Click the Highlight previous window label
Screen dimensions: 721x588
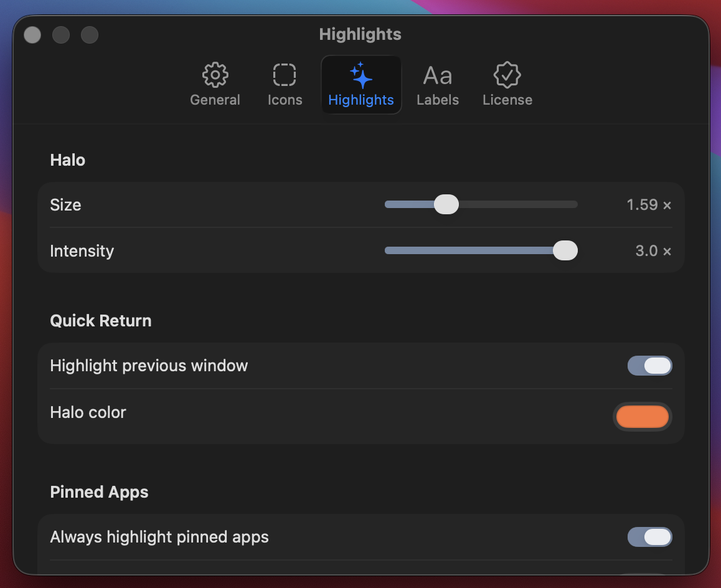[x=149, y=366]
